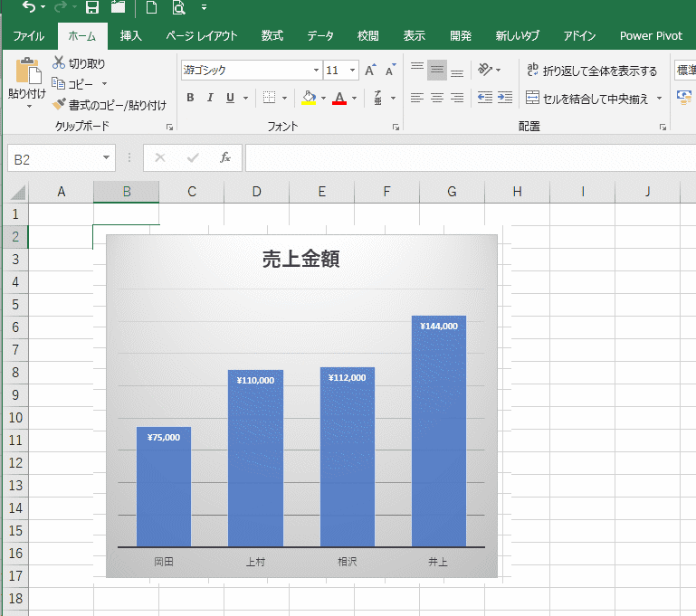Click the text orientation icon

pos(485,70)
